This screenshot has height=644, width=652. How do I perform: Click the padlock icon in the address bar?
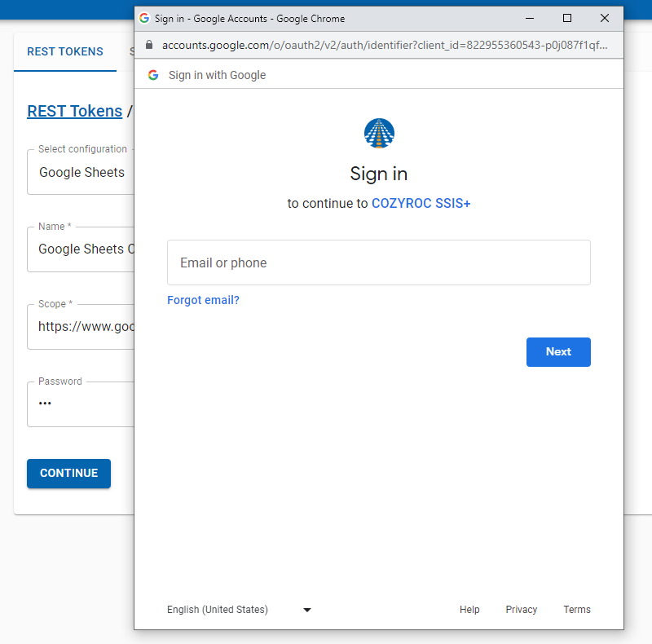click(x=148, y=45)
